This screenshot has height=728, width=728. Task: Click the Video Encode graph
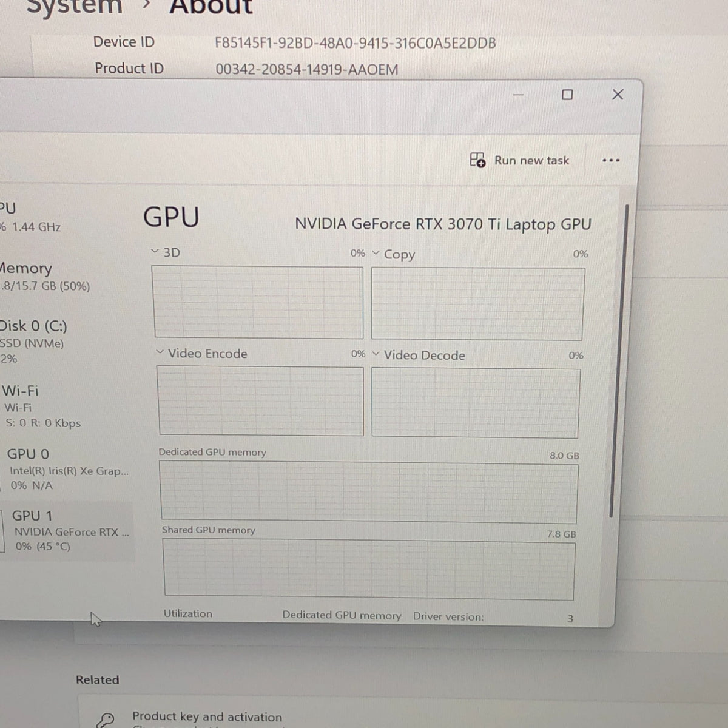pyautogui.click(x=261, y=400)
